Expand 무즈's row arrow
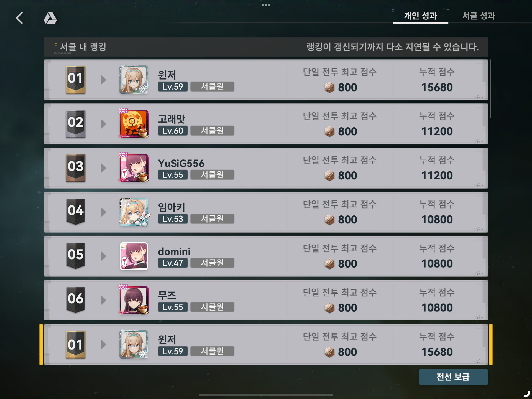Screen dimensions: 532x399 (x=103, y=300)
